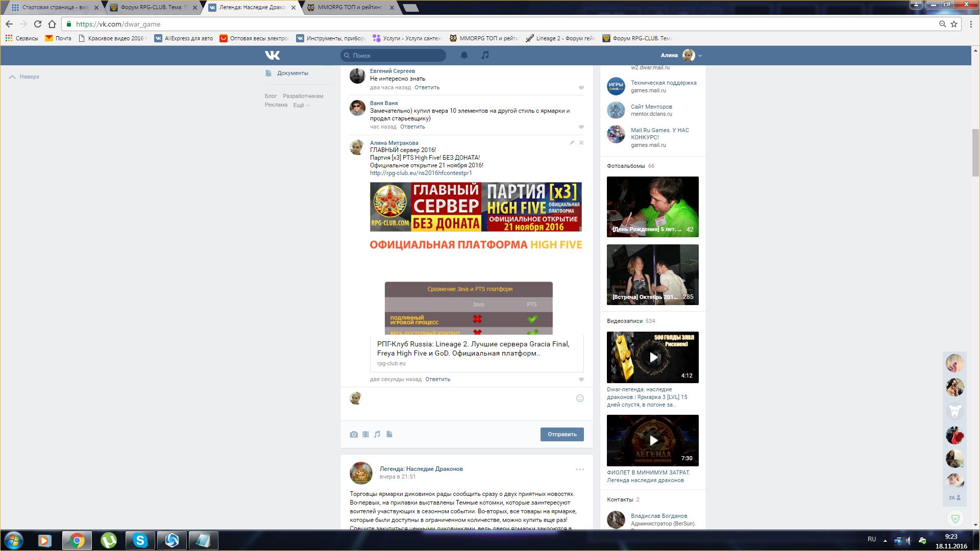980x551 pixels.
Task: Open the music note icon in header
Action: click(x=485, y=55)
